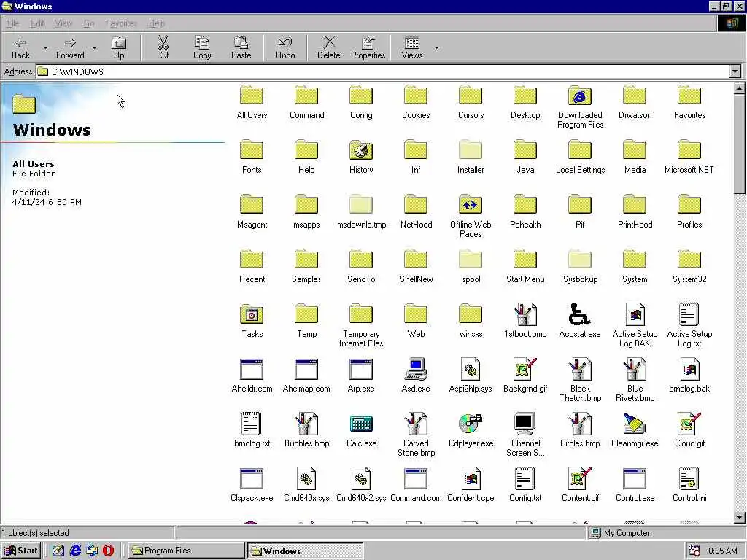Select the Cdplayer.exe icon

pyautogui.click(x=471, y=424)
